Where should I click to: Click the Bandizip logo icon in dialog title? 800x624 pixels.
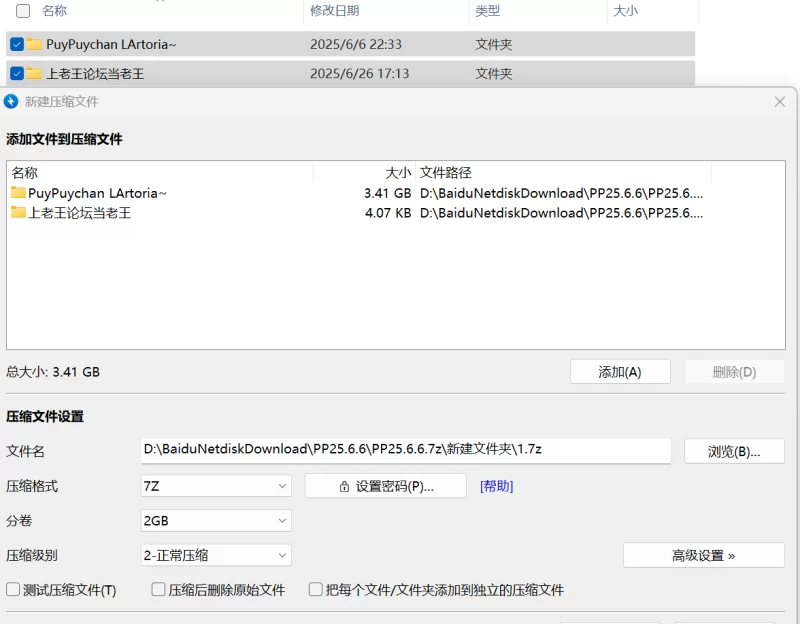click(x=11, y=102)
